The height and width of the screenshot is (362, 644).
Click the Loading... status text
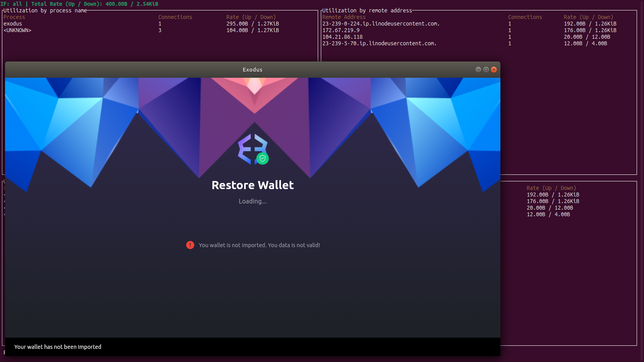click(x=253, y=201)
